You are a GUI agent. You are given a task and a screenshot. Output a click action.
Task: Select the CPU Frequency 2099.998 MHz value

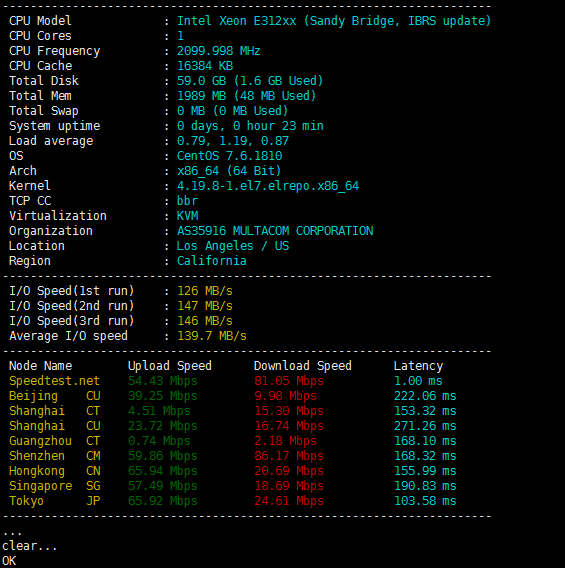point(218,51)
